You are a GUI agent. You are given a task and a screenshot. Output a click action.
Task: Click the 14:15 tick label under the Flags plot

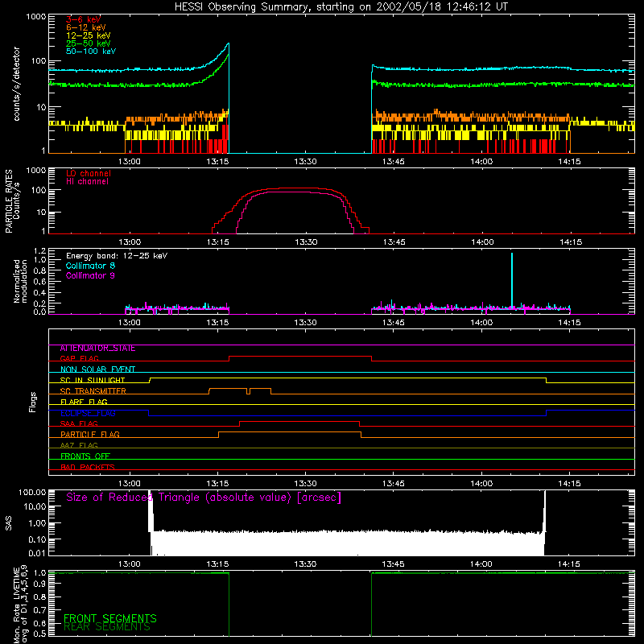coord(569,484)
